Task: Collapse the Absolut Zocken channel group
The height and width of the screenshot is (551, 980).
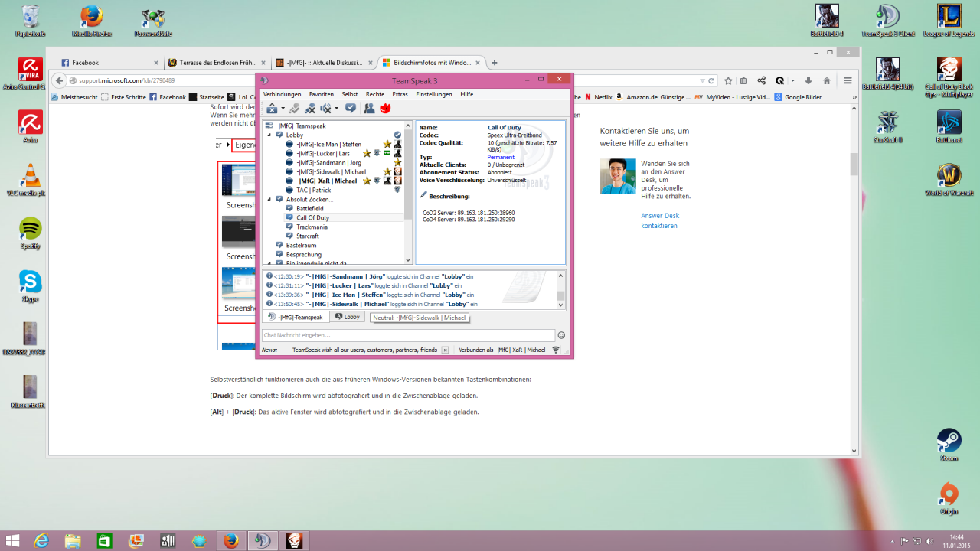Action: (269, 199)
